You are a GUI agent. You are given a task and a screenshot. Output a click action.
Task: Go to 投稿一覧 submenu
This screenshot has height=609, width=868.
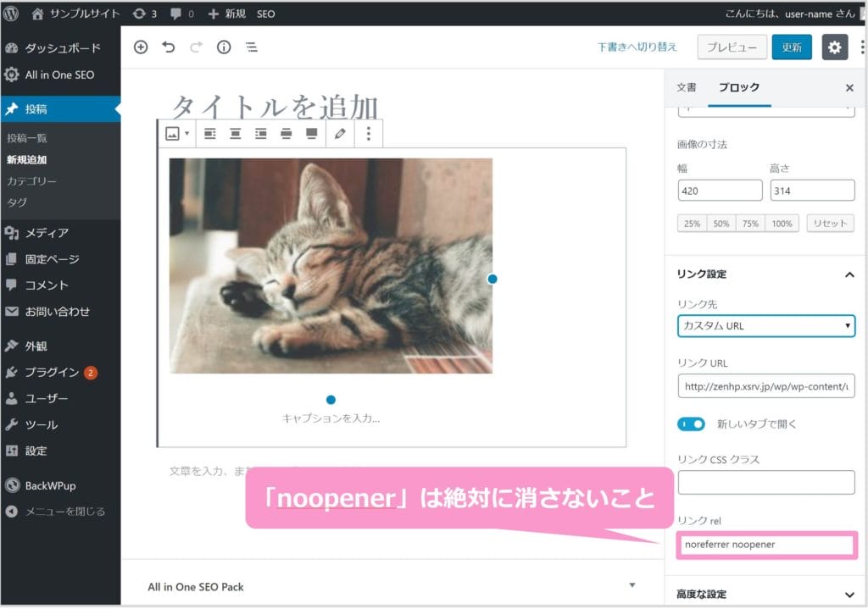[x=27, y=138]
